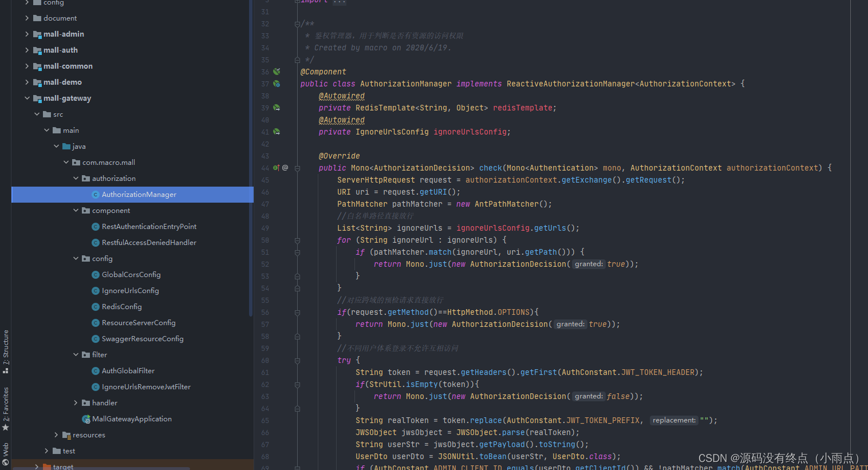868x470 pixels.
Task: Click the authorization package icon
Action: [x=86, y=179]
